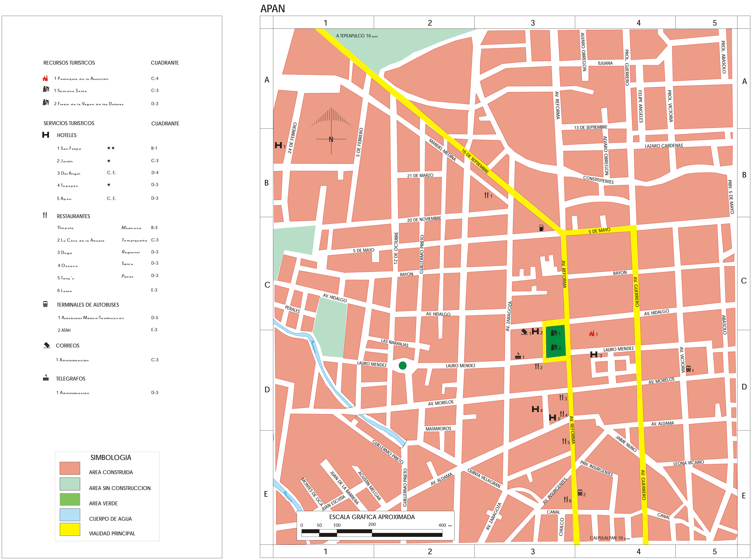Click the Terminales de Autobuses bus icon
Screen dimensions: 754x560
click(46, 304)
